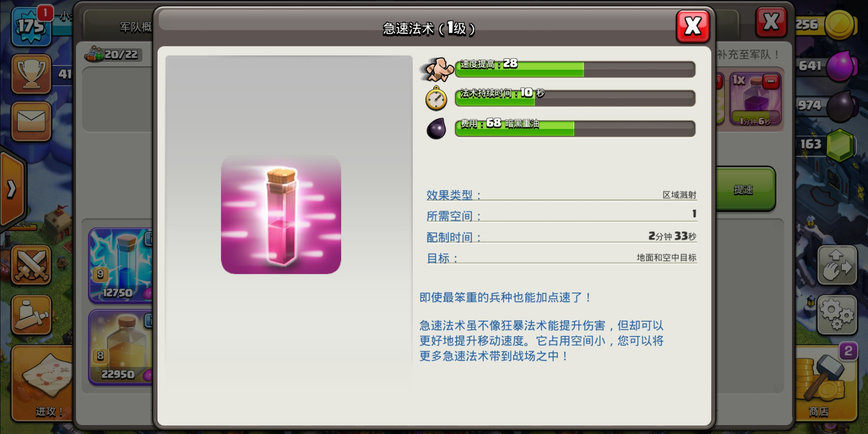Expand the side panel arrow tab
The image size is (868, 434).
tap(12, 189)
